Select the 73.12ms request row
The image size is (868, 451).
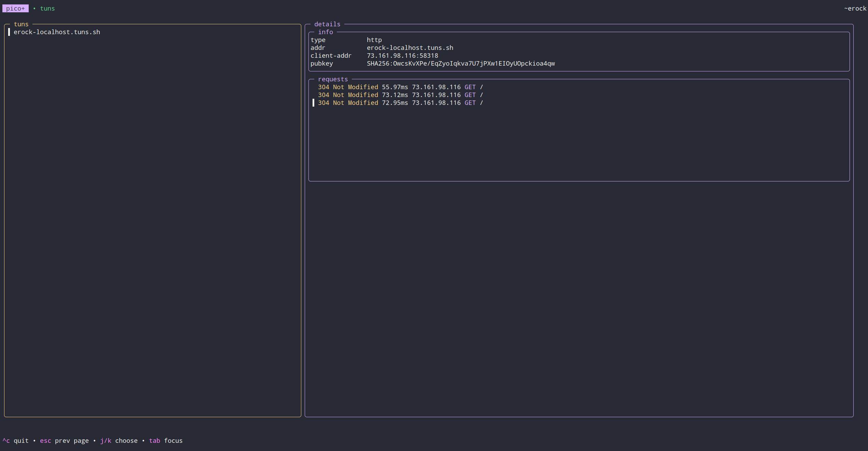point(400,95)
